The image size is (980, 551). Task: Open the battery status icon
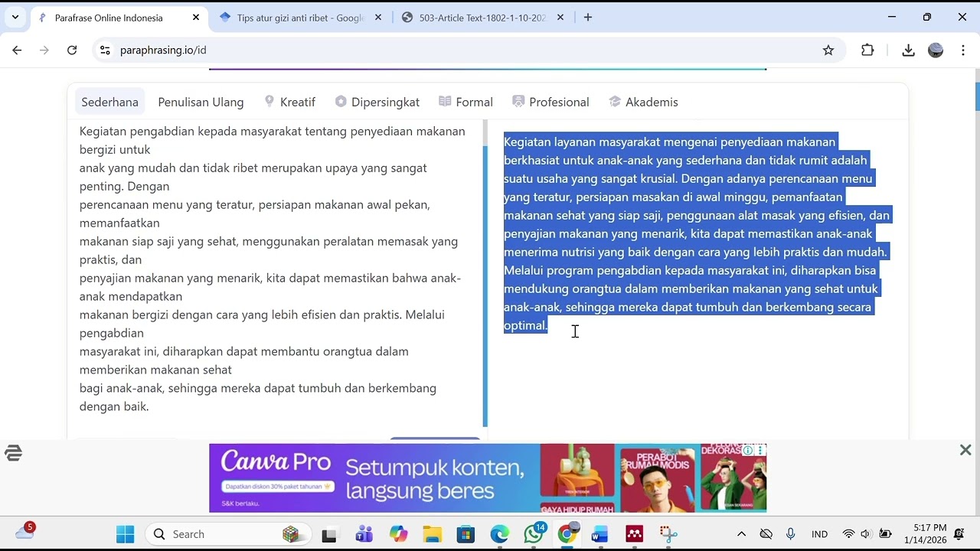(886, 534)
